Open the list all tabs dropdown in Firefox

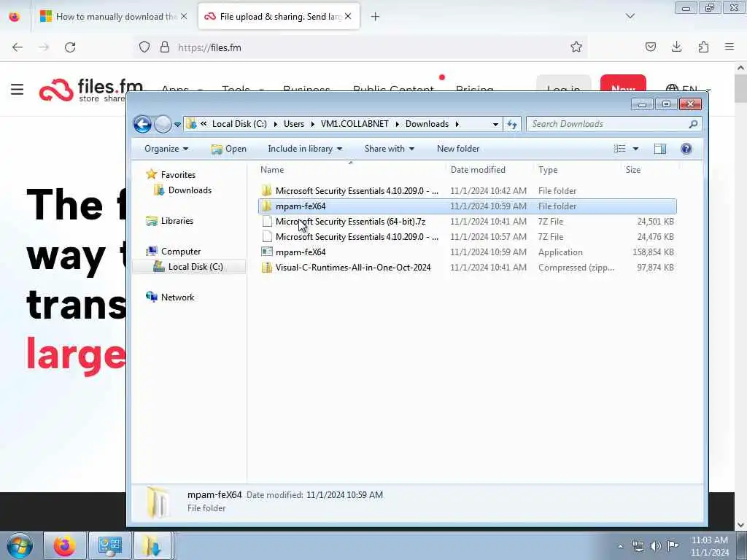(630, 17)
